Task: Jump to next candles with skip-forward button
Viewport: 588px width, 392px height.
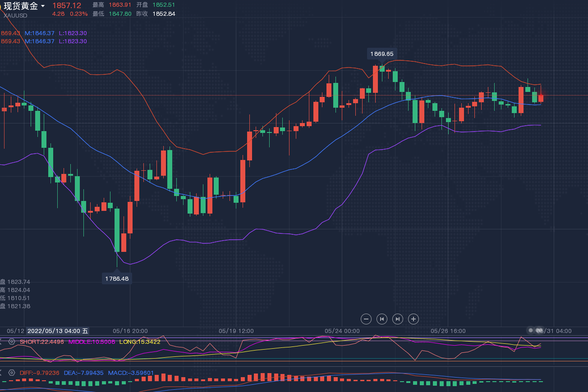Action: 398,319
